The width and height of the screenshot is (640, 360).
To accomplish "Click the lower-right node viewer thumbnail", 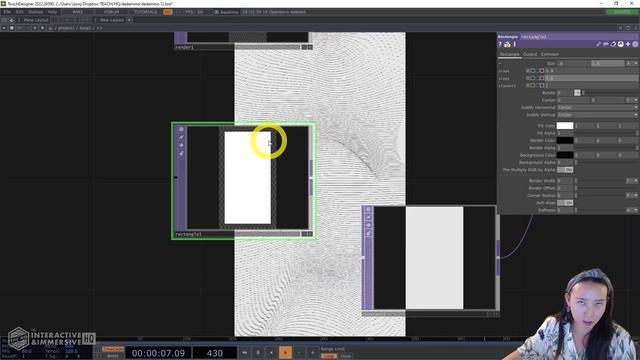I will pos(434,258).
